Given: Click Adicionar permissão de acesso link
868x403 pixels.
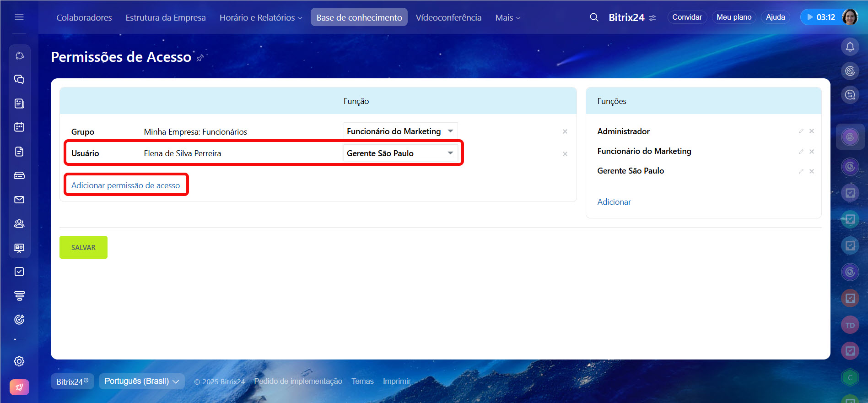Looking at the screenshot, I should pos(125,185).
